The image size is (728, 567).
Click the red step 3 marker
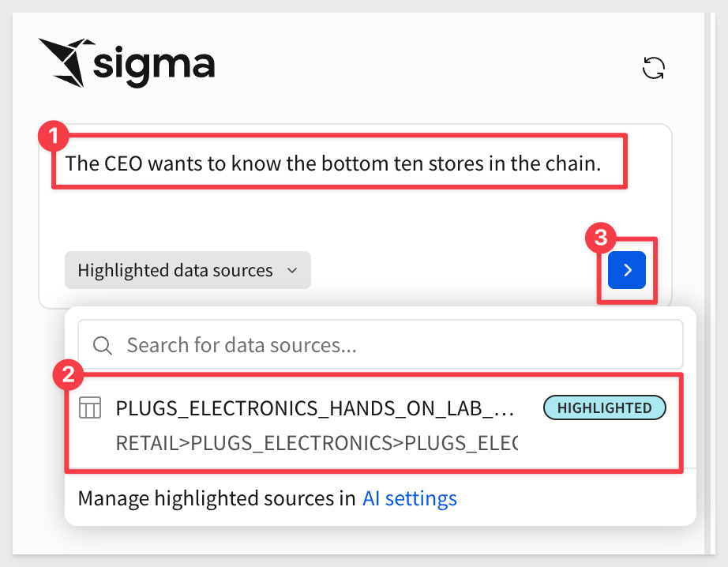click(x=601, y=238)
